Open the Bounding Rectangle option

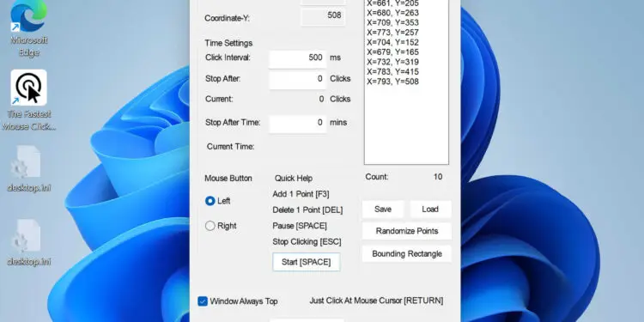pos(407,254)
